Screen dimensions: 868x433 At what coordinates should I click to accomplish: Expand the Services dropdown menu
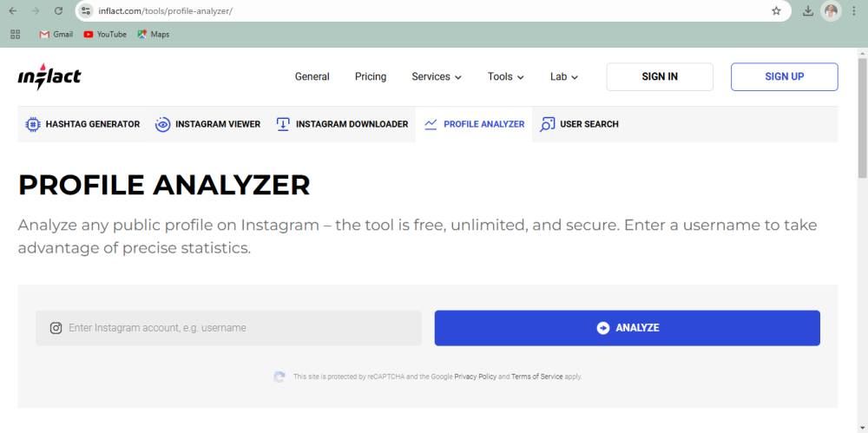coord(437,77)
